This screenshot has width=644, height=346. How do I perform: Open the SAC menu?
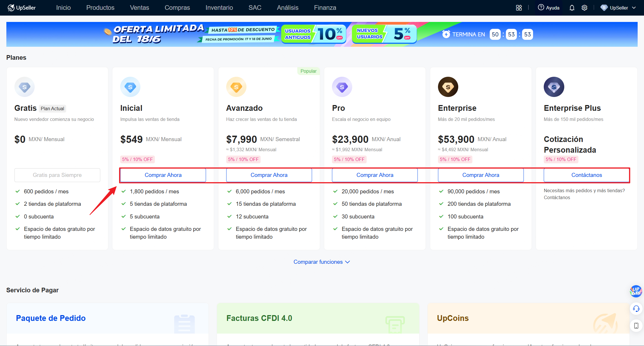255,8
